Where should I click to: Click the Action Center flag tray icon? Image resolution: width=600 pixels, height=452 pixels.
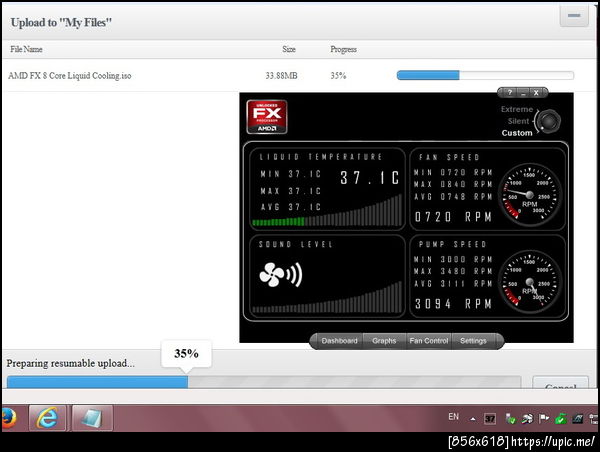[544, 419]
